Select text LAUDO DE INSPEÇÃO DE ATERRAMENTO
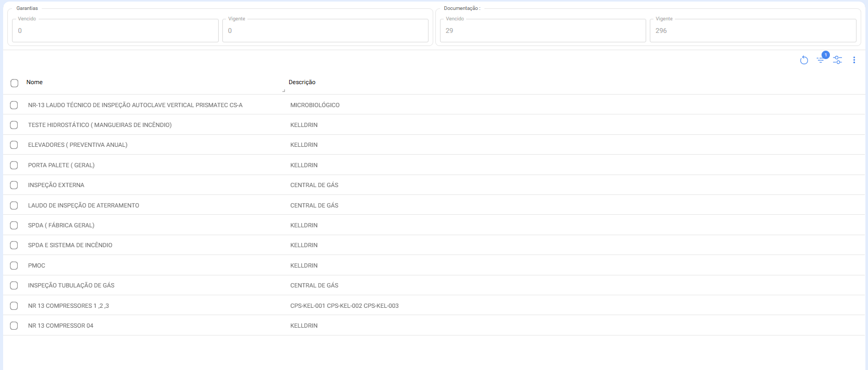 coord(84,205)
